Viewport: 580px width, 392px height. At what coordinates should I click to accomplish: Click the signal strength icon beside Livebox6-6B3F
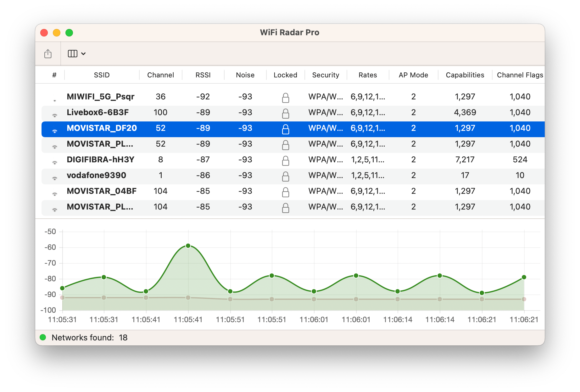[55, 114]
